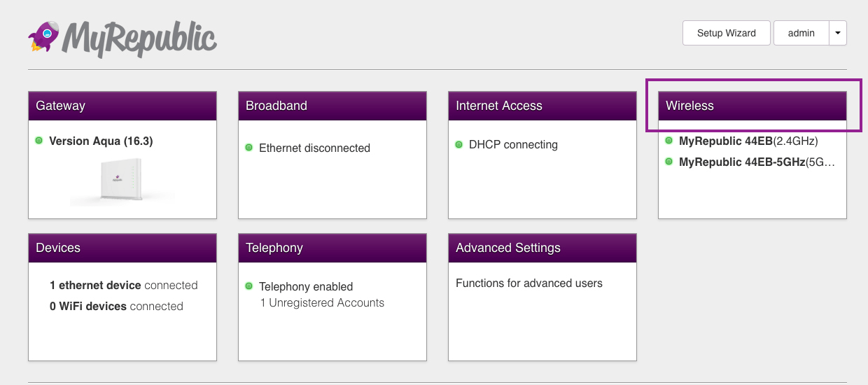Open Advanced Settings card header

click(542, 248)
